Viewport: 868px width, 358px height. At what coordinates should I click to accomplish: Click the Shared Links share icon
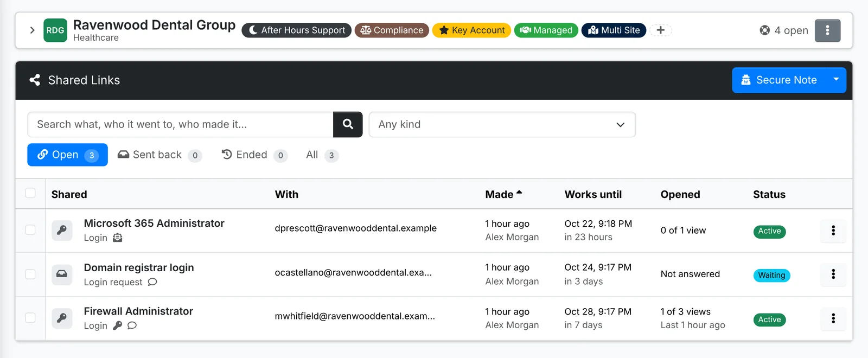pos(35,80)
